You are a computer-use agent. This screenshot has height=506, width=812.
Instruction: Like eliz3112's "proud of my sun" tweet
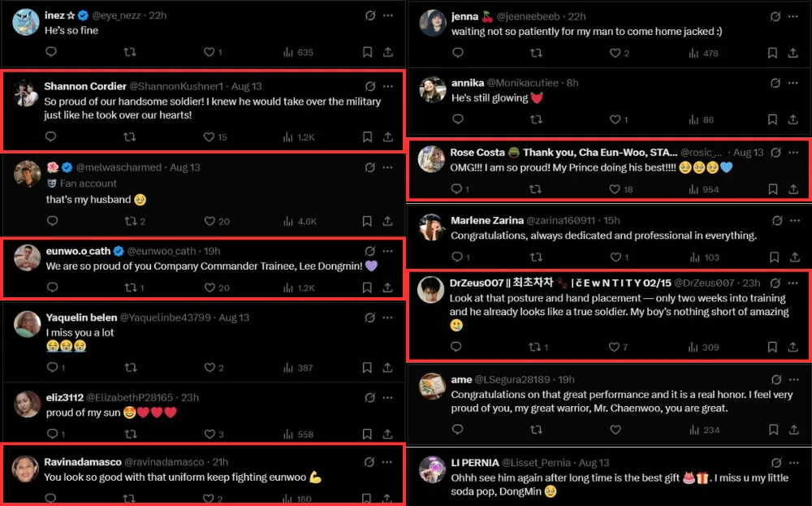point(210,435)
